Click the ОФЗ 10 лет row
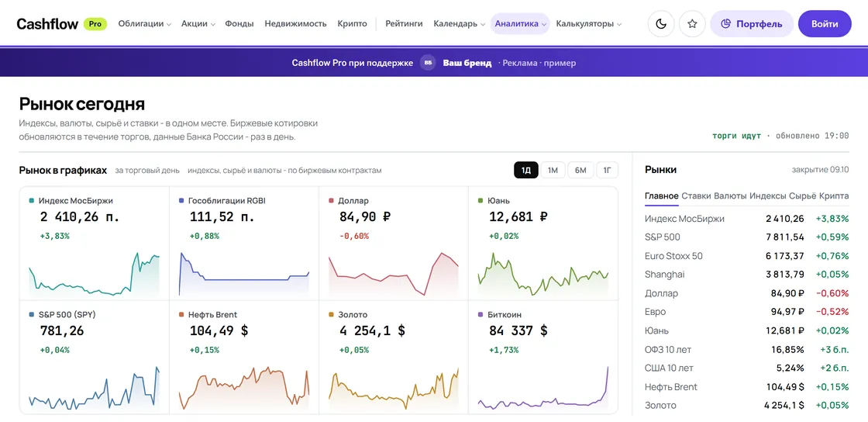This screenshot has width=868, height=422. [747, 350]
